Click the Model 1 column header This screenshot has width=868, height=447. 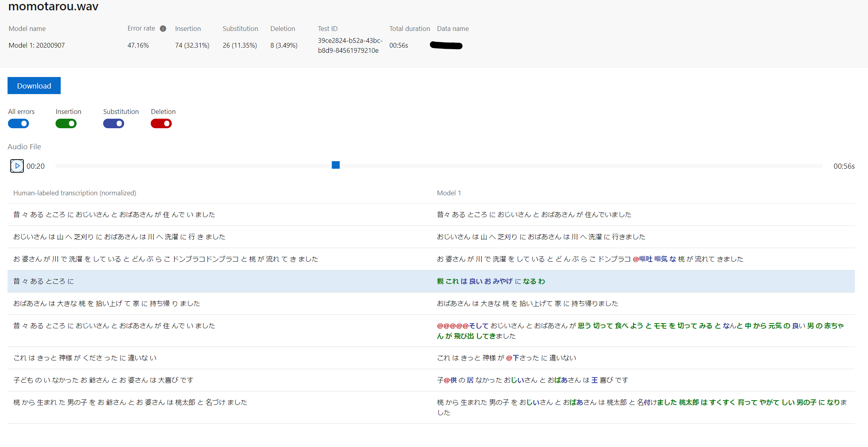pos(449,193)
